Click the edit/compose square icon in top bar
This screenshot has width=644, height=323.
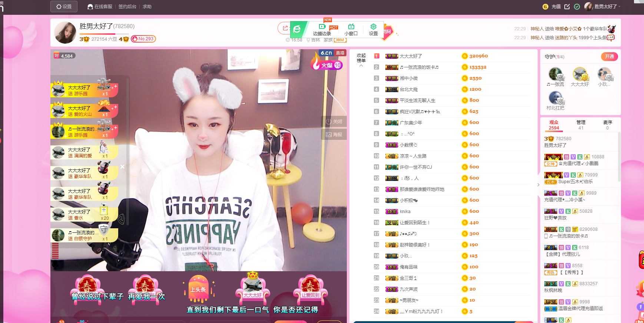pyautogui.click(x=567, y=7)
